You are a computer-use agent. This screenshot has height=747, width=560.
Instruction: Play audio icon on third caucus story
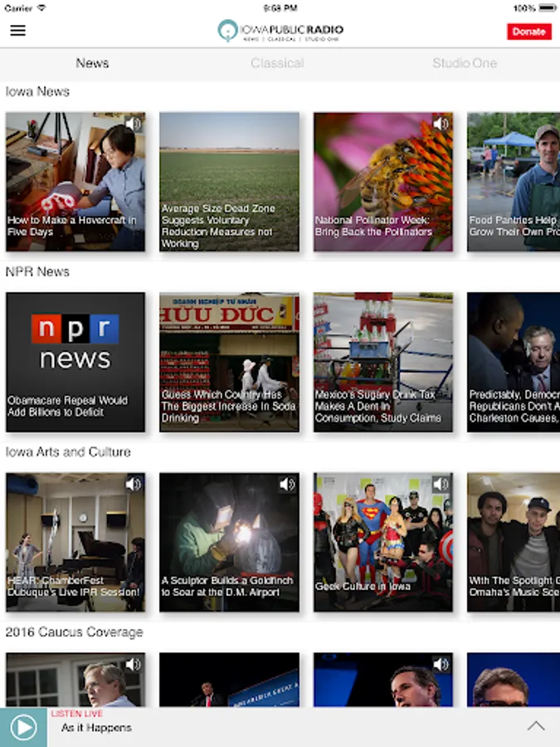tap(441, 665)
